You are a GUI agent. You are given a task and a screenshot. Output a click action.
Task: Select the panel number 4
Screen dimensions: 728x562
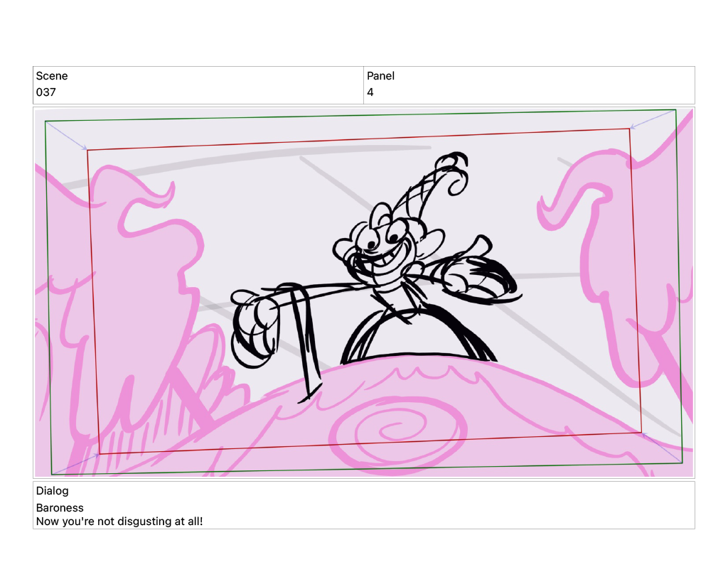click(370, 92)
